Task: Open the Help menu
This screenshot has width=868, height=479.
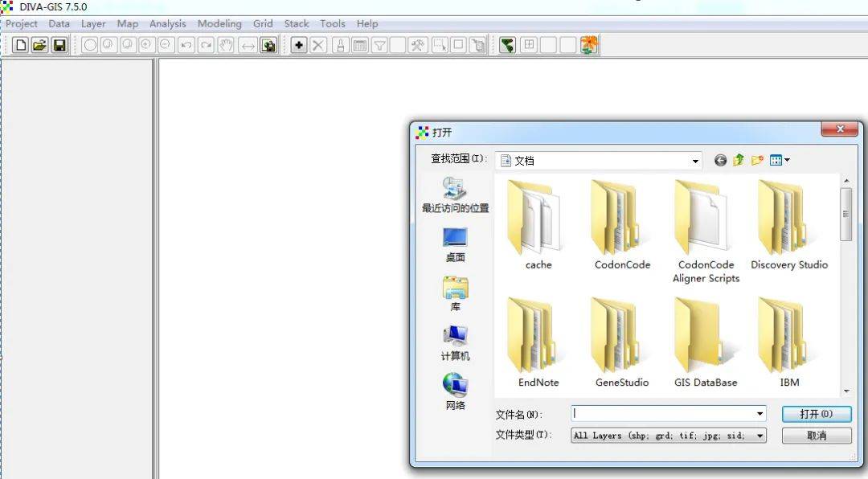Action: tap(367, 24)
